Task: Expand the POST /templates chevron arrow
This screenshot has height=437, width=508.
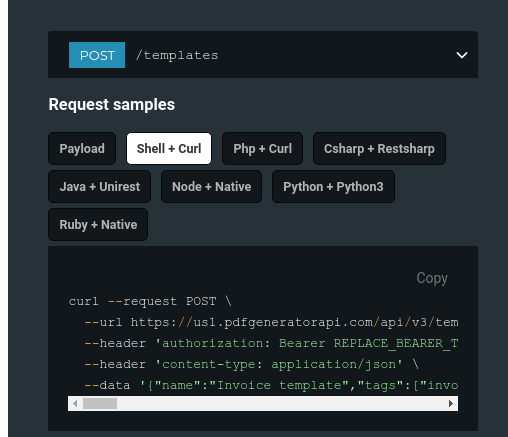Action: 462,55
